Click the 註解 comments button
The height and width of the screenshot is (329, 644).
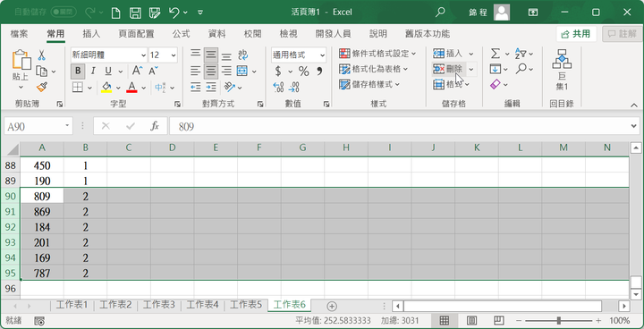(622, 34)
